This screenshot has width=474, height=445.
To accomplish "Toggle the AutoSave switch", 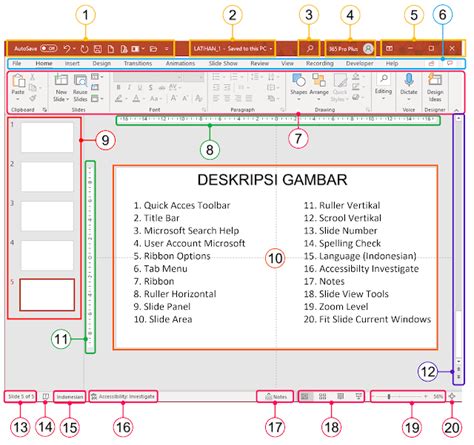I will [x=49, y=49].
